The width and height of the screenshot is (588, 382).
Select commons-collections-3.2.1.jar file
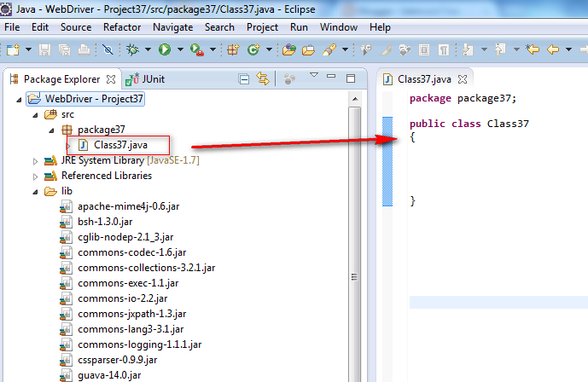click(146, 268)
